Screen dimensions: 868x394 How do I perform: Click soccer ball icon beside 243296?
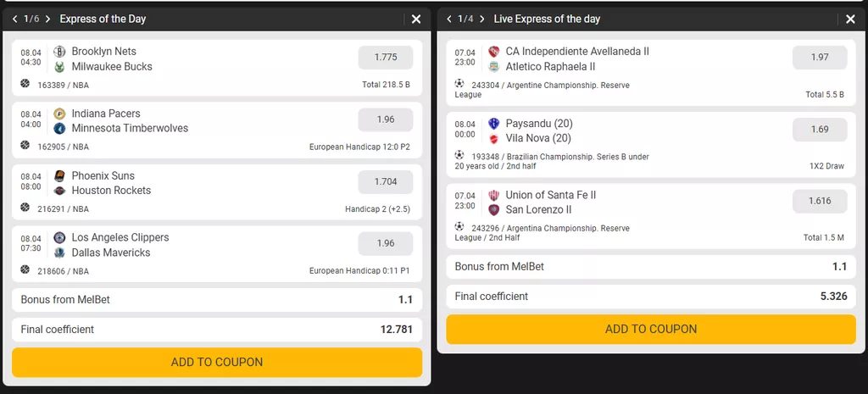[x=459, y=226]
